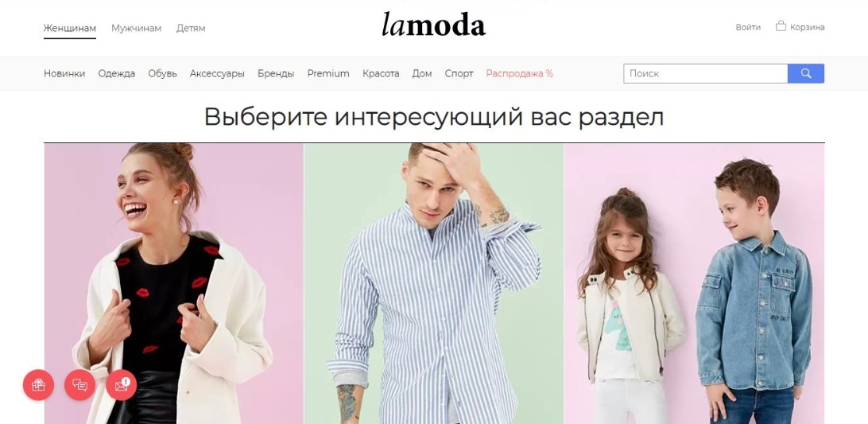Open the Новинки menu item
868x424 pixels.
click(64, 74)
